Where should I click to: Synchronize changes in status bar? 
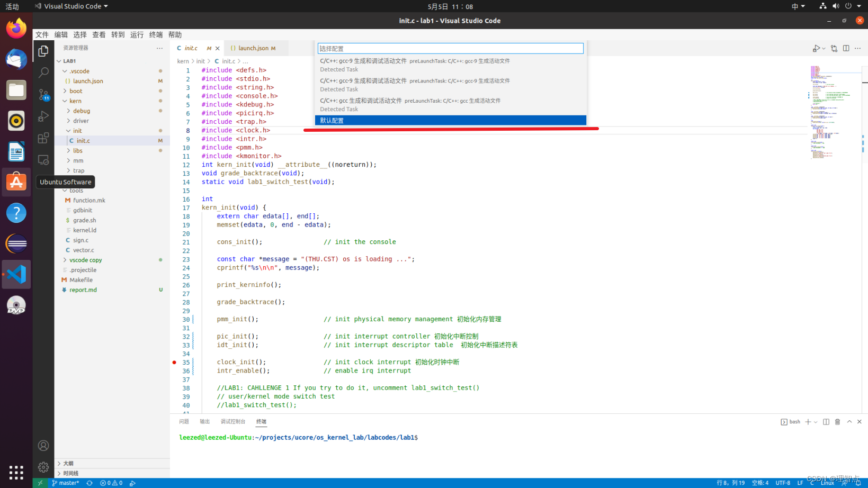point(90,483)
